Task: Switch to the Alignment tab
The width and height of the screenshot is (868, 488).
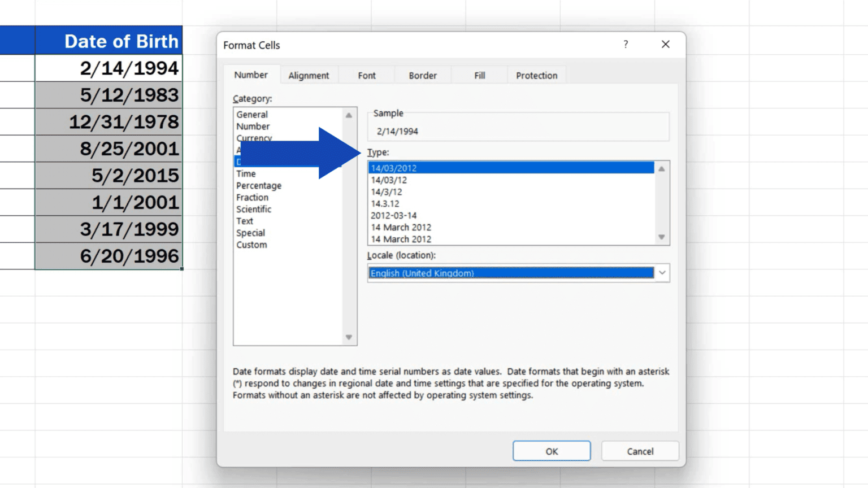Action: pyautogui.click(x=309, y=75)
